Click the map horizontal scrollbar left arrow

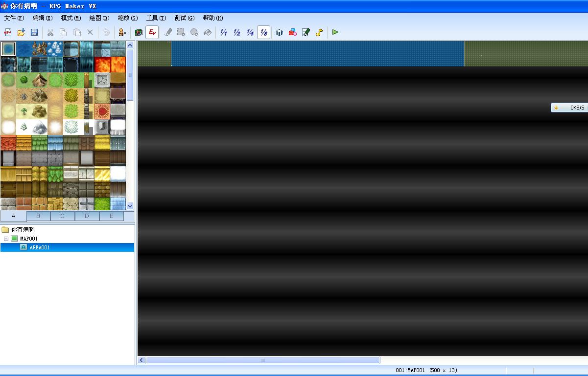pos(141,360)
